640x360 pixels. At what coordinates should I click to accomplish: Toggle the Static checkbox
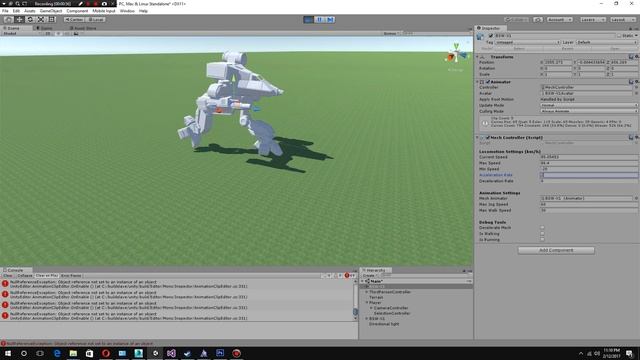(x=619, y=36)
